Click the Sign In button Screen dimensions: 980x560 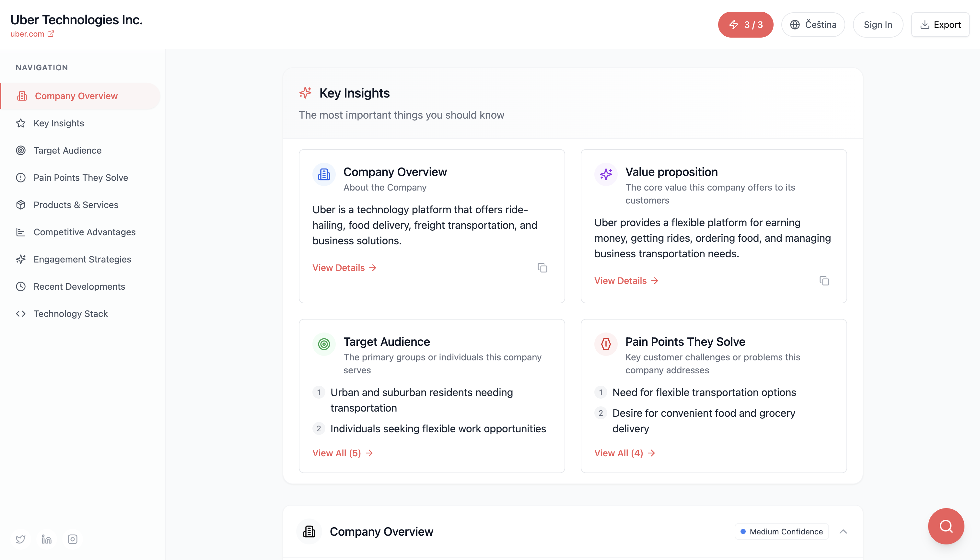(x=878, y=25)
